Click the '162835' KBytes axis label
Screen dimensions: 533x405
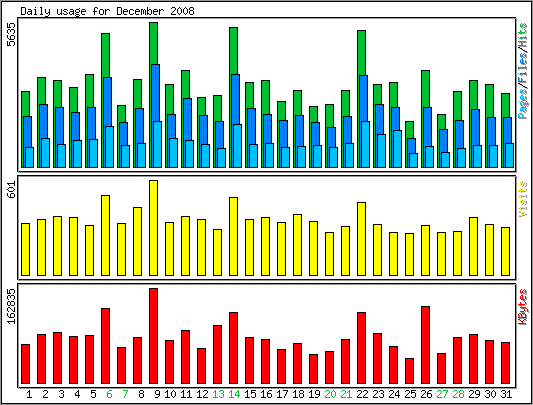pyautogui.click(x=12, y=306)
